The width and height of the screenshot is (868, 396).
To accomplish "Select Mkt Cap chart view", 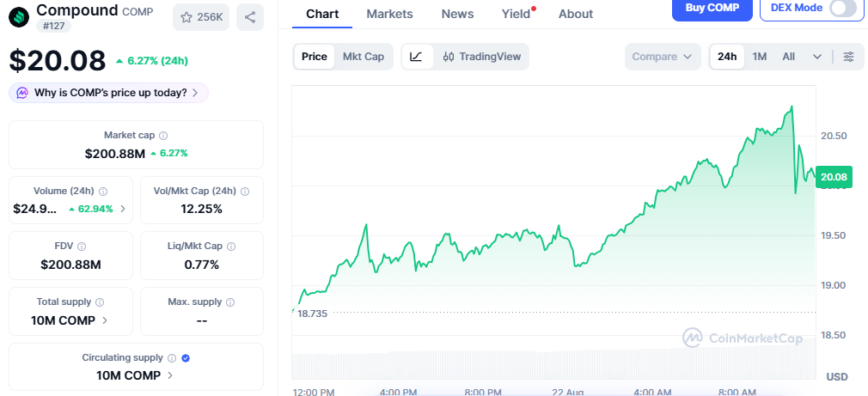I will point(364,57).
